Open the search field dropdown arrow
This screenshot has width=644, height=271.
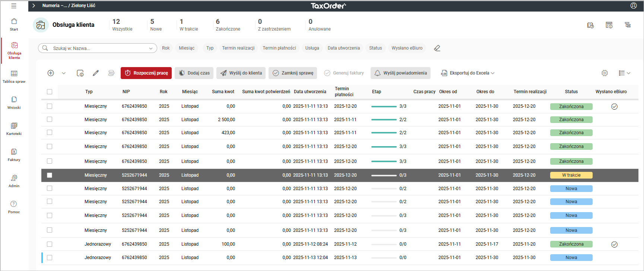coord(151,48)
